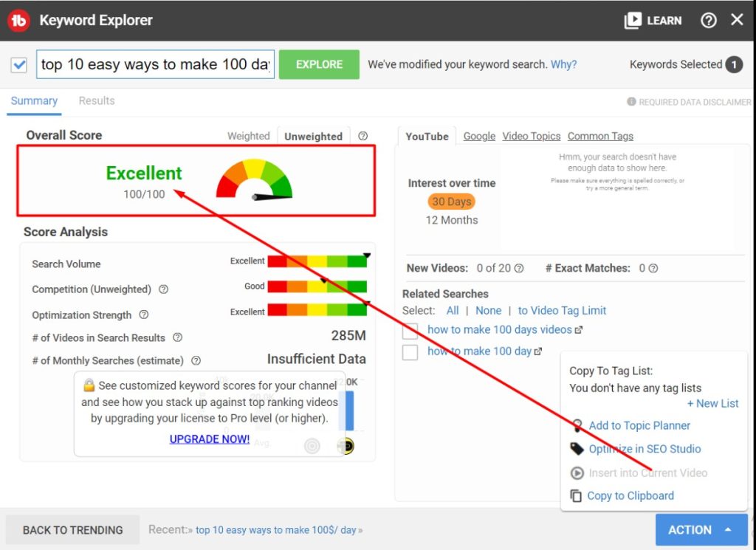Click the green EXPLORE button
Image resolution: width=756 pixels, height=550 pixels.
point(319,64)
